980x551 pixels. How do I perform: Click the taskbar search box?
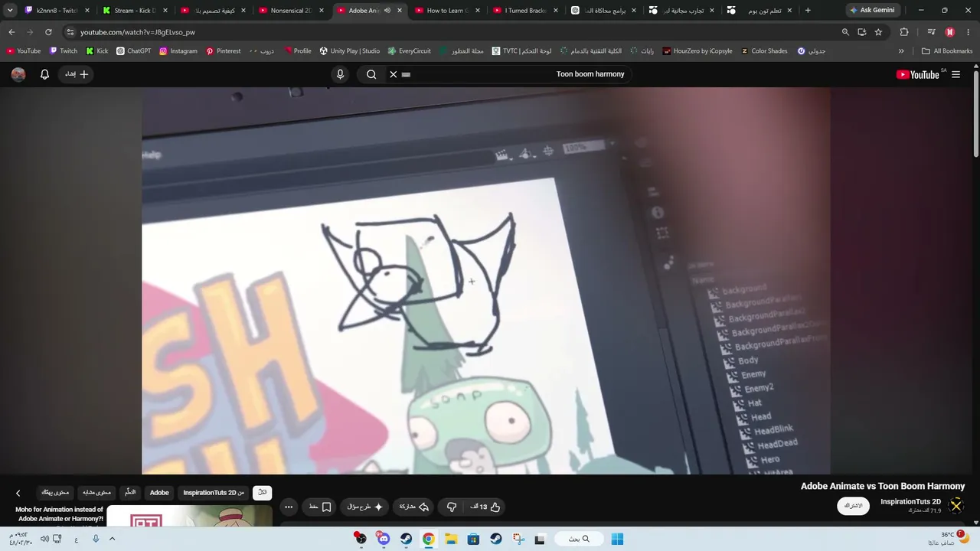[x=579, y=539]
